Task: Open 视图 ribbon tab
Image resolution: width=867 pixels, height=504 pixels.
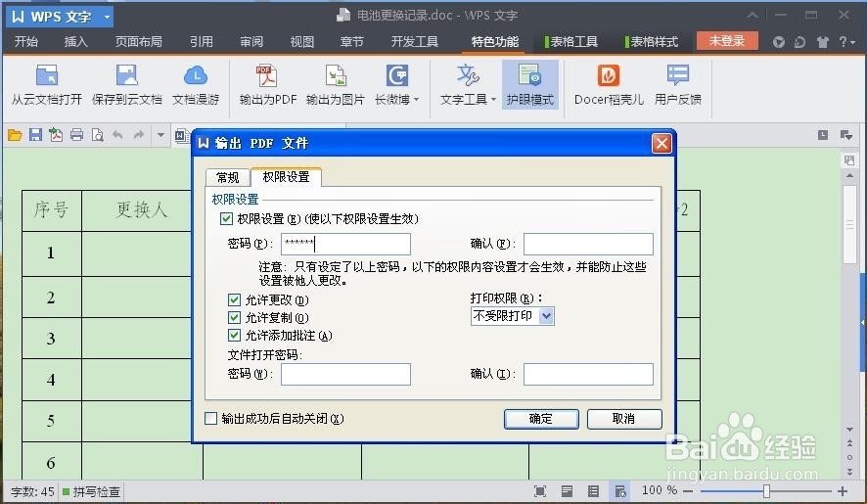Action: [302, 41]
